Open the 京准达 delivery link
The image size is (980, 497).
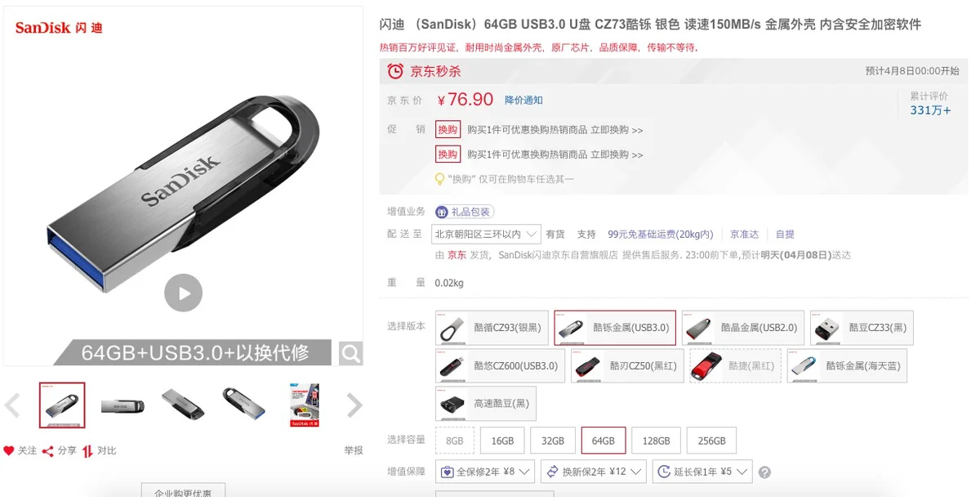click(x=744, y=234)
